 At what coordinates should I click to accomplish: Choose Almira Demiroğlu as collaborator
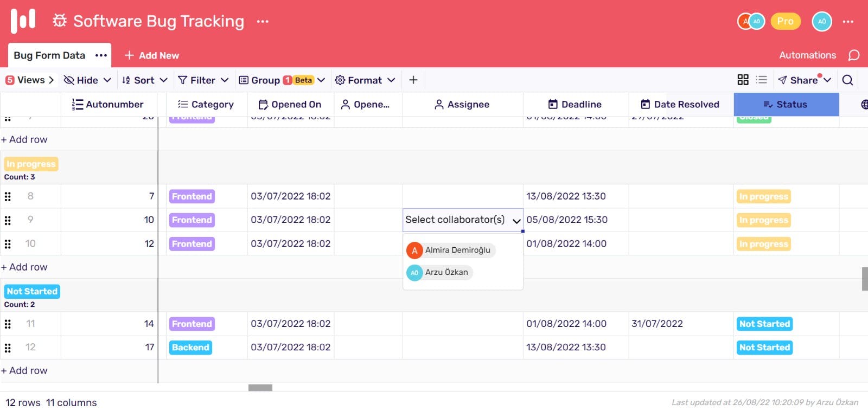point(450,250)
